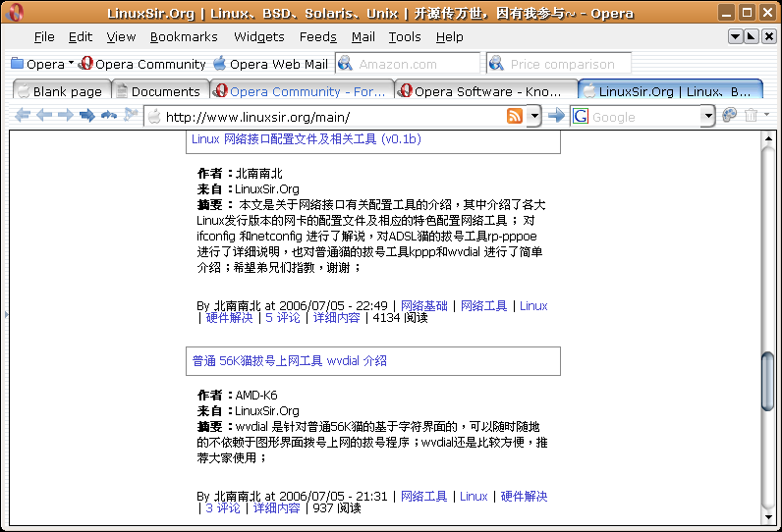Open the Bookmarks menu
Image resolution: width=782 pixels, height=532 pixels.
pyautogui.click(x=184, y=37)
